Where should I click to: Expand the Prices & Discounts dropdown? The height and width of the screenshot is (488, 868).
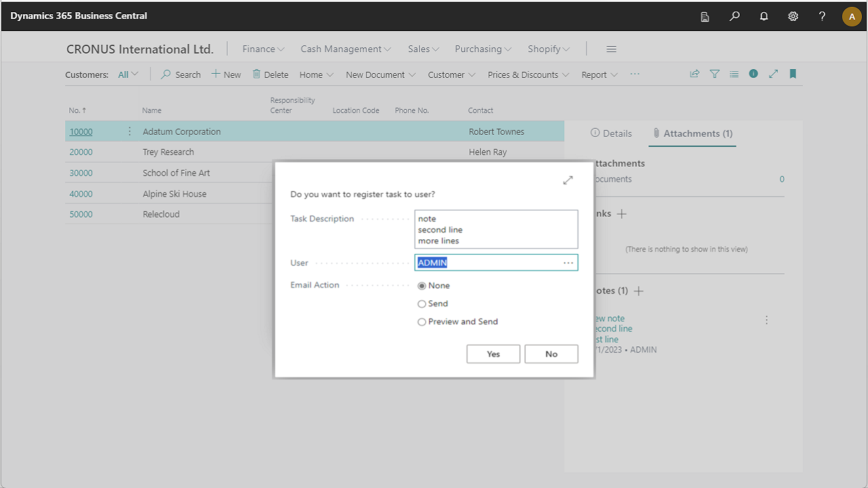pyautogui.click(x=528, y=75)
